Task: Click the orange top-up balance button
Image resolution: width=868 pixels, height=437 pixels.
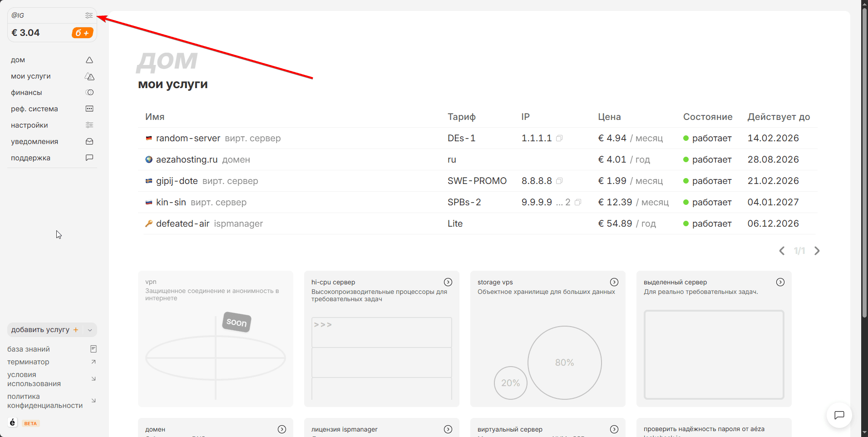Action: pyautogui.click(x=82, y=33)
